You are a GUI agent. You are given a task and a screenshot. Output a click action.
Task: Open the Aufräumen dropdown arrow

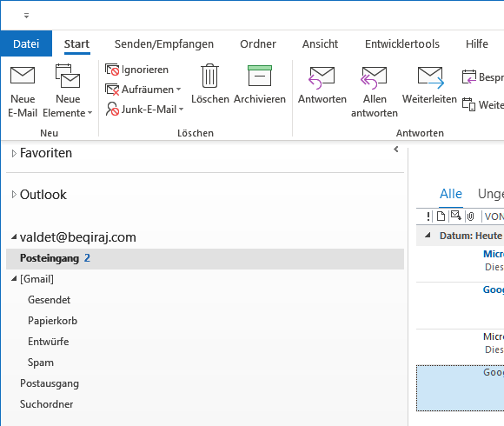pyautogui.click(x=179, y=90)
